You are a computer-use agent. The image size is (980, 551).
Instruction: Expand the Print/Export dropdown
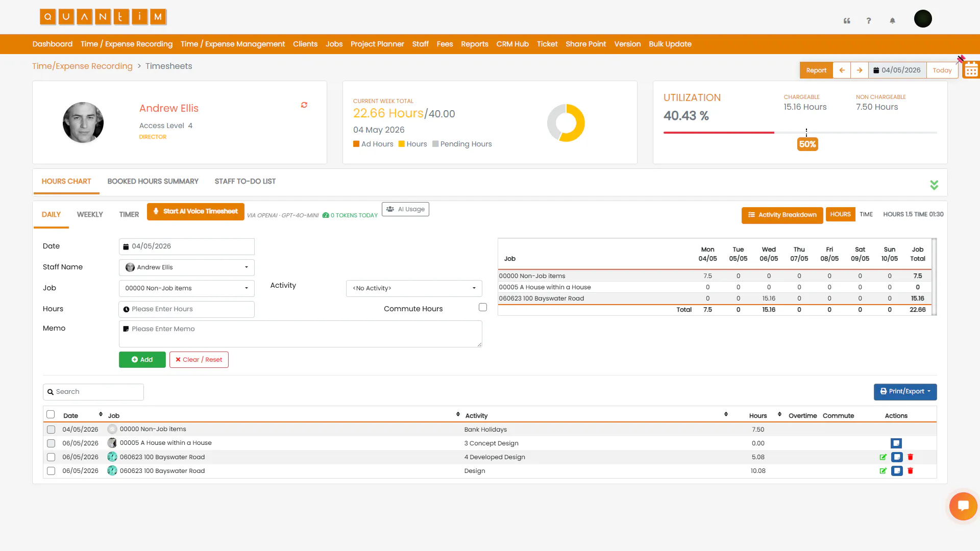click(x=905, y=392)
